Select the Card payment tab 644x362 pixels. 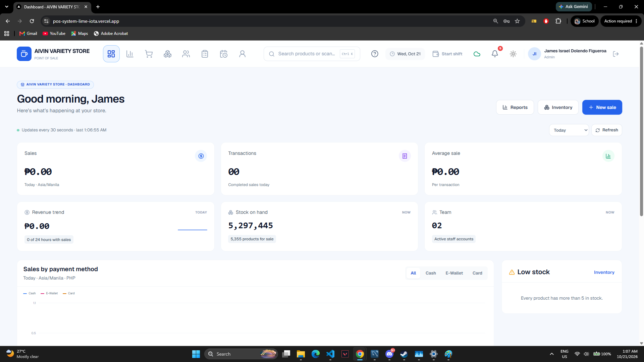(x=477, y=273)
